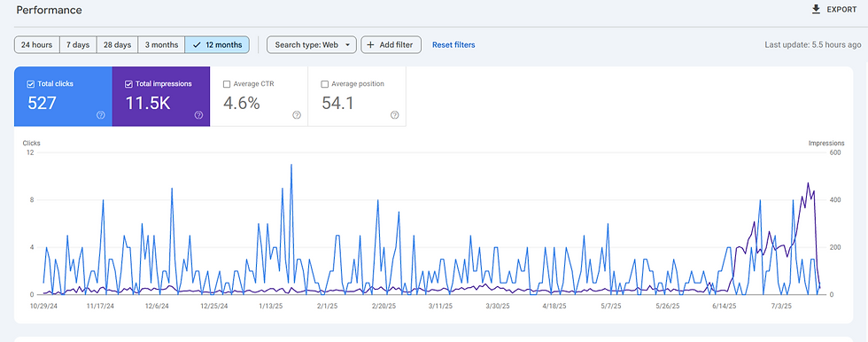Click the Reset filters link

coord(453,45)
